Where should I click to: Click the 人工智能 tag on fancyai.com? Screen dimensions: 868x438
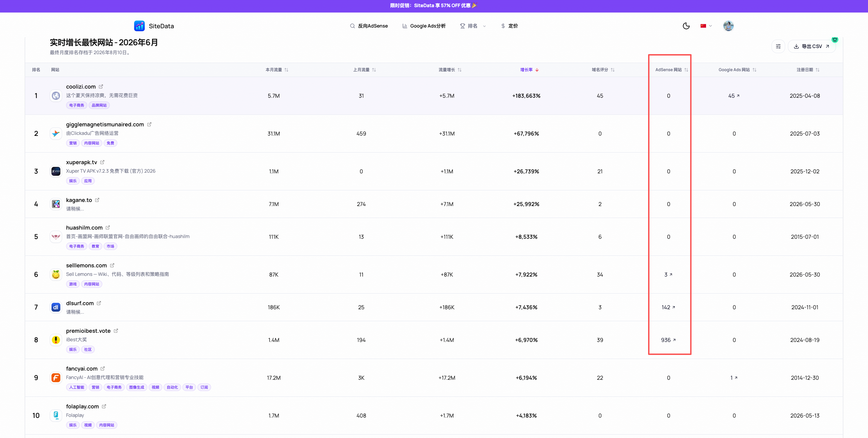77,387
